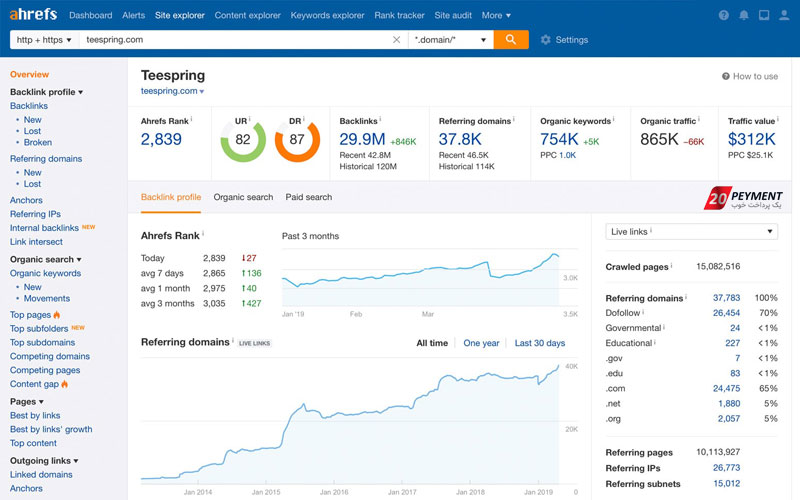
Task: Open the Backlinks sidebar link
Action: click(x=29, y=106)
